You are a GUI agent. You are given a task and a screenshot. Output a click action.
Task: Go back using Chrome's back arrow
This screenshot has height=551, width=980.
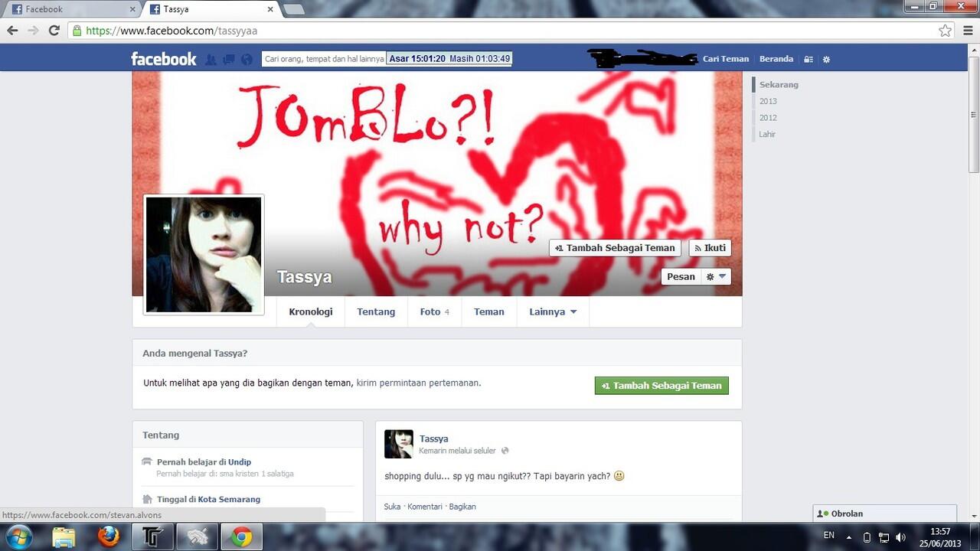pyautogui.click(x=12, y=31)
